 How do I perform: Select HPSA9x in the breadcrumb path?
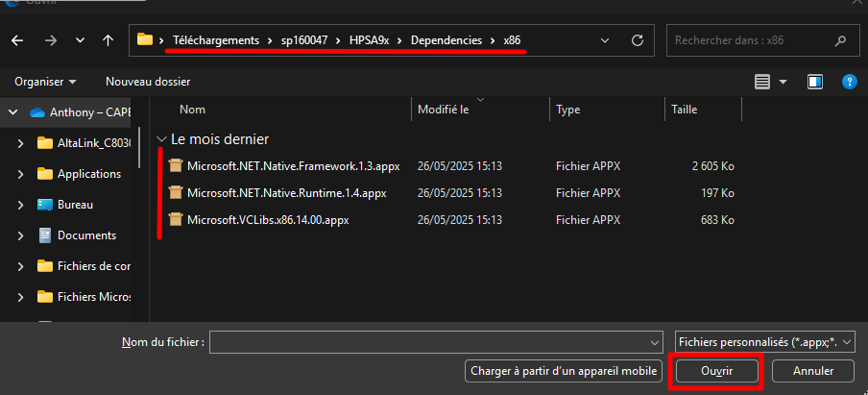[371, 40]
